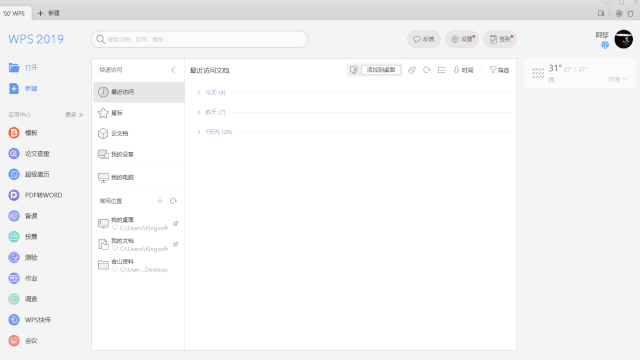Select 星标 starred documents
The height and width of the screenshot is (360, 640).
coord(139,113)
